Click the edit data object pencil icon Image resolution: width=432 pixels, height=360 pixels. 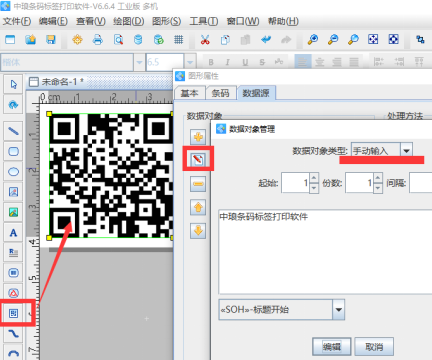[x=198, y=159]
